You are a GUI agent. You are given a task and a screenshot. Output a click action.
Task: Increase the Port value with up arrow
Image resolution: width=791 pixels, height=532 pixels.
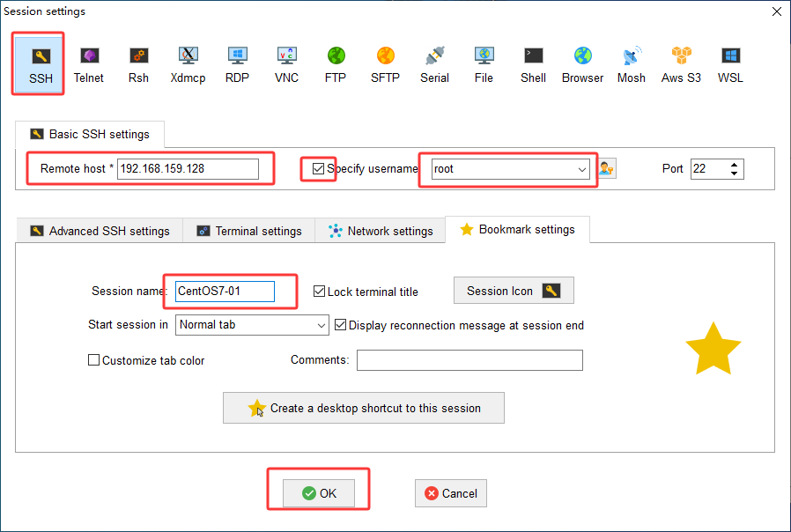point(734,165)
